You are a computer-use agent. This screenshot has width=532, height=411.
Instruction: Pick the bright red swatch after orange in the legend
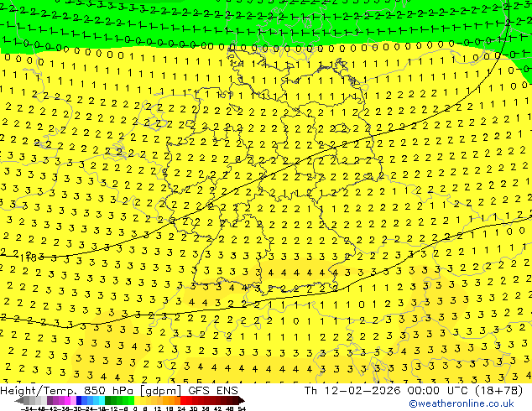coord(183,400)
